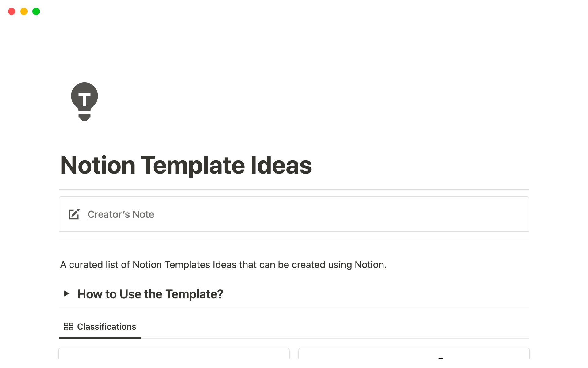Click the lightbulb page icon
Viewport: 588px width, 368px height.
[x=85, y=102]
